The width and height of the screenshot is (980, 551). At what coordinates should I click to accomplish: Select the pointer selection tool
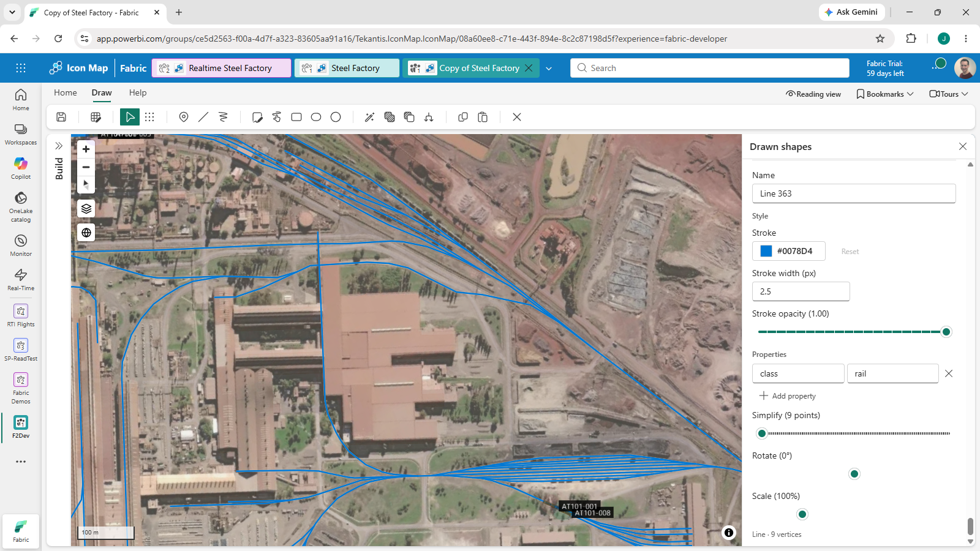click(130, 117)
